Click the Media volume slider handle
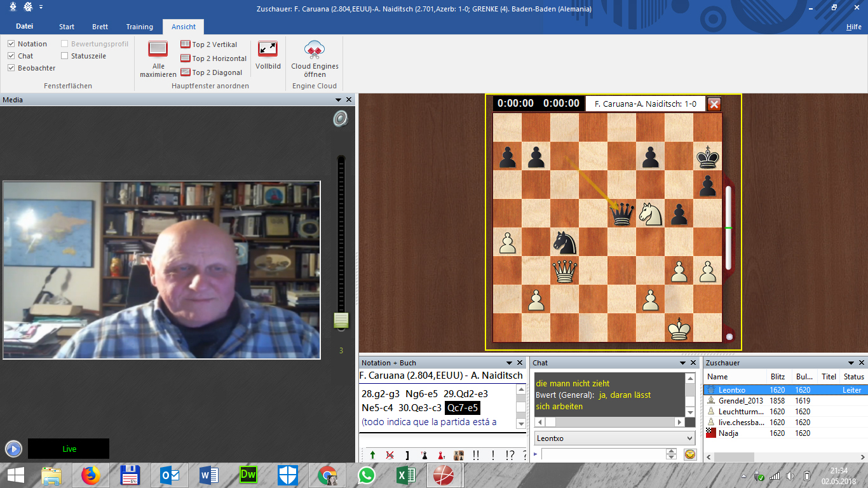This screenshot has width=868, height=488. coord(341,320)
